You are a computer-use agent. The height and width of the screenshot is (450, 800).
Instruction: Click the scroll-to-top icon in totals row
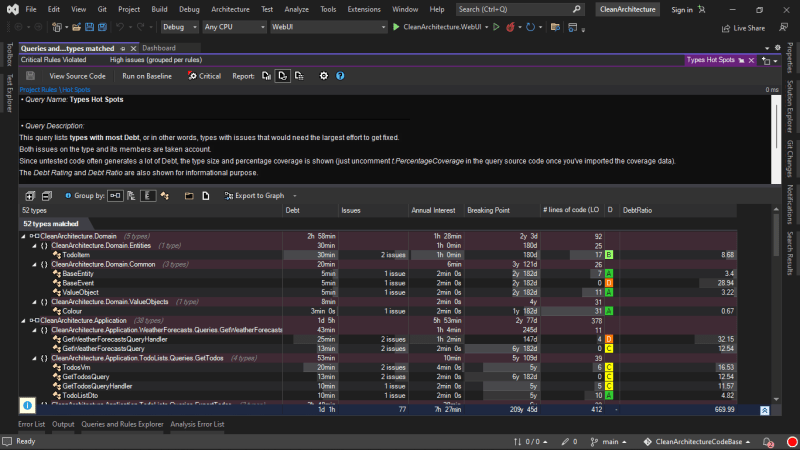coord(764,410)
